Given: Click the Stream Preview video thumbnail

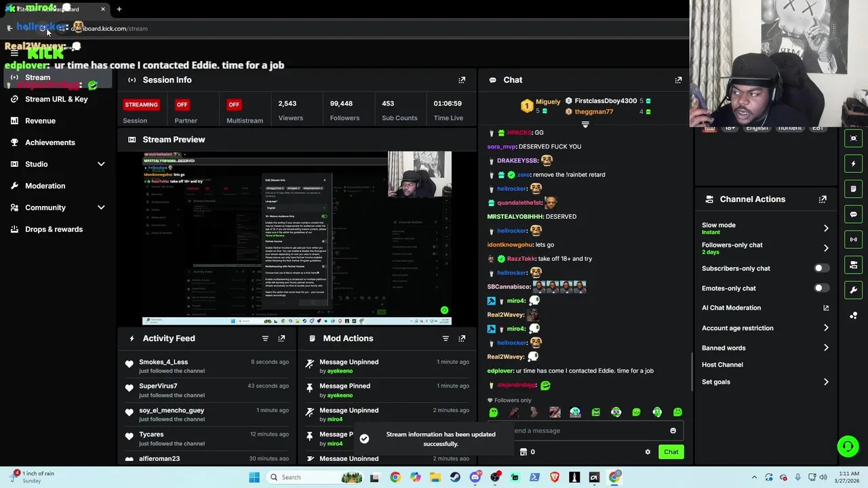Looking at the screenshot, I should click(x=297, y=239).
